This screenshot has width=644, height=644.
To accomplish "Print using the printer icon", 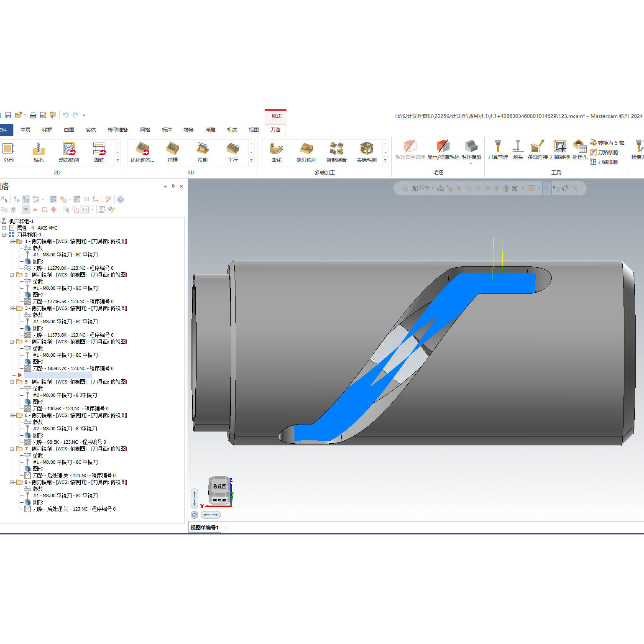I will 33,115.
